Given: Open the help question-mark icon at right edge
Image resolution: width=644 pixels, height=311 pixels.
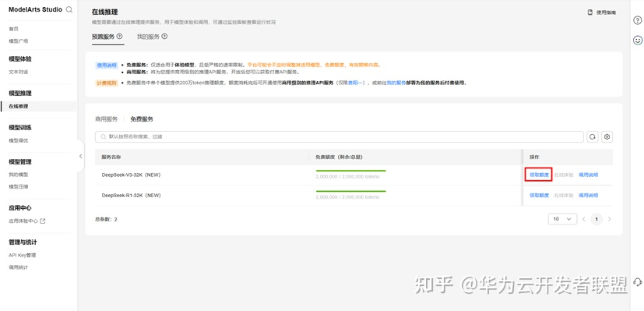Looking at the screenshot, I should pos(638,20).
